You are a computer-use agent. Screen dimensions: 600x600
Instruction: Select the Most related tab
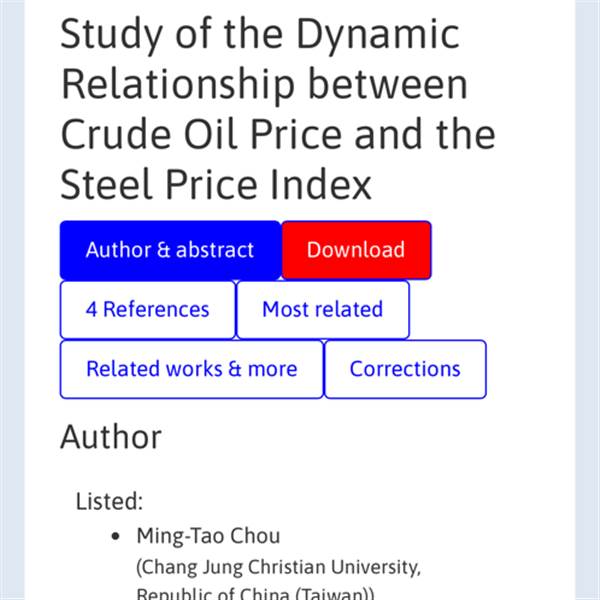pyautogui.click(x=322, y=309)
